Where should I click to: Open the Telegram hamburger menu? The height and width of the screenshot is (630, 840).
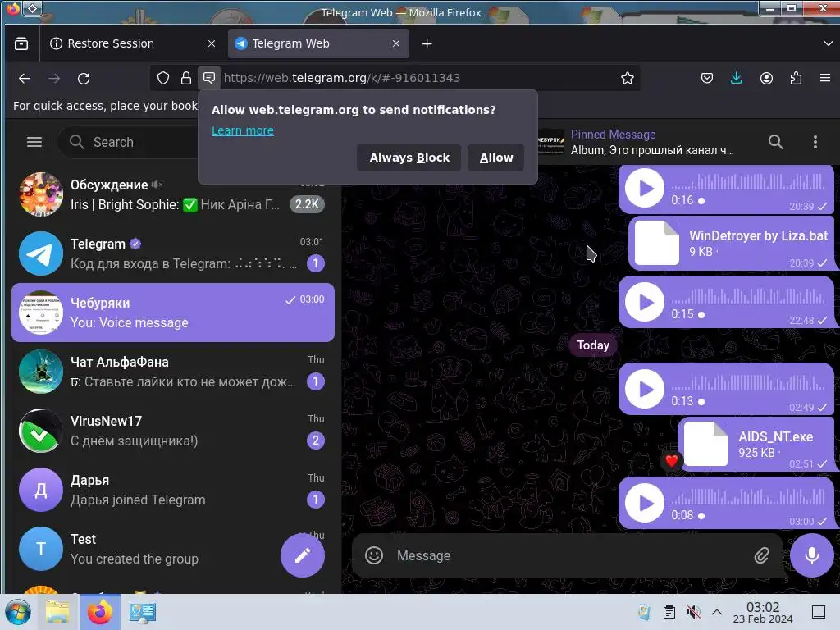(34, 142)
